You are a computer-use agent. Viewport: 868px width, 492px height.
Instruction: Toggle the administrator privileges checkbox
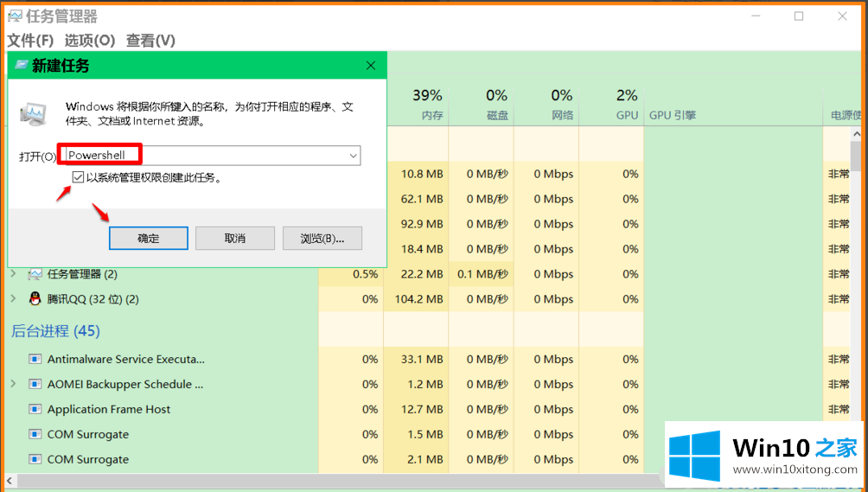[79, 177]
